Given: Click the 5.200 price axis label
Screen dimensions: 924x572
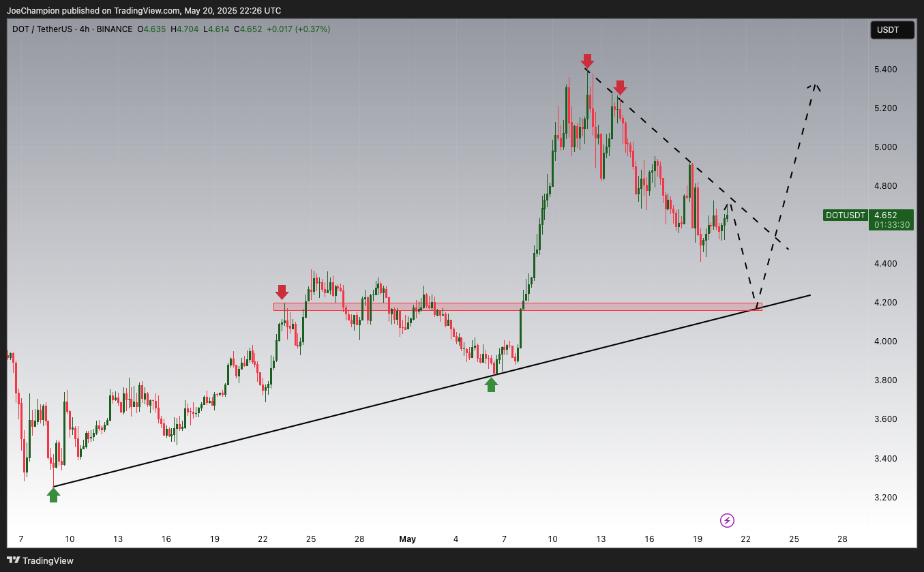Looking at the screenshot, I should 886,108.
